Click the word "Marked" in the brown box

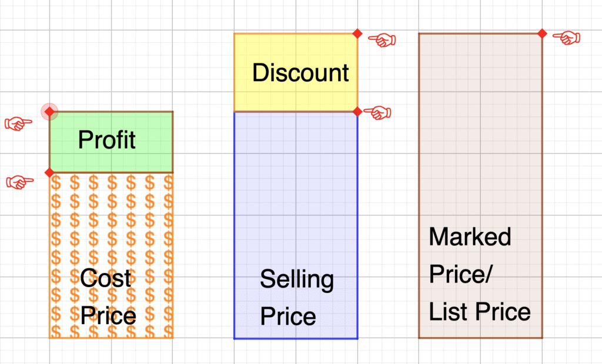pos(470,237)
